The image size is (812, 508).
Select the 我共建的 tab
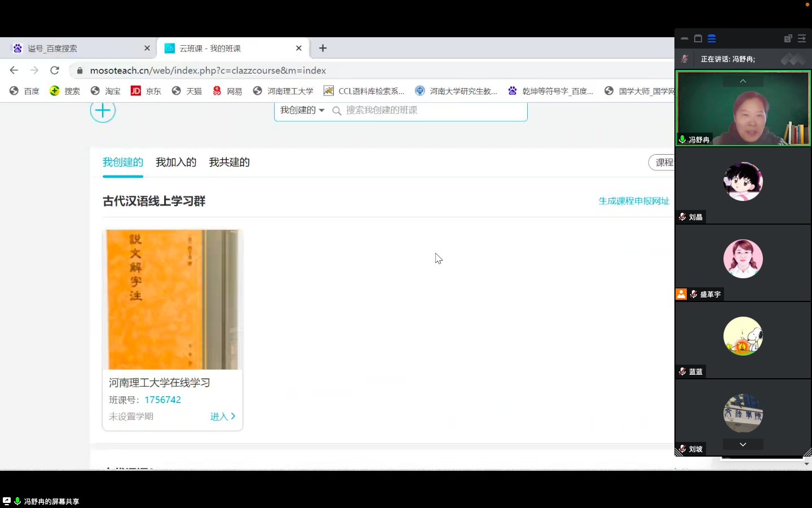(229, 163)
